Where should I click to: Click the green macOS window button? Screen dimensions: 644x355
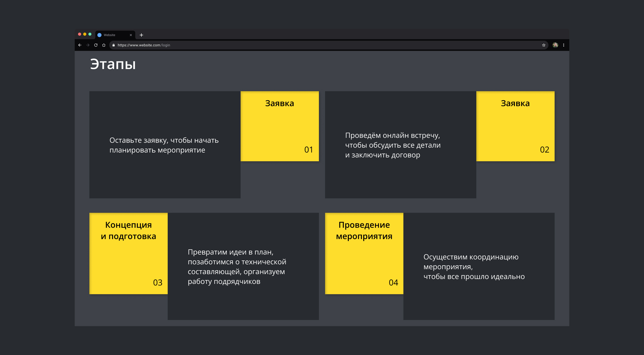90,34
